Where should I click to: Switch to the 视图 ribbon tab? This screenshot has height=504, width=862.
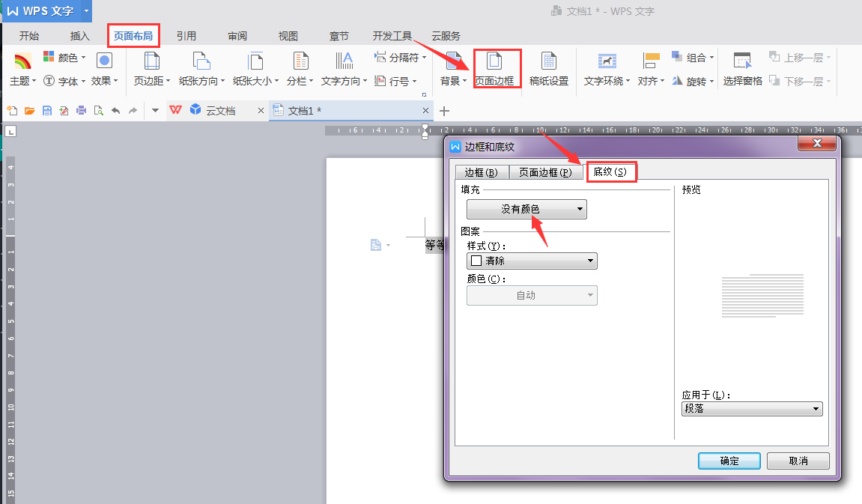pos(288,36)
